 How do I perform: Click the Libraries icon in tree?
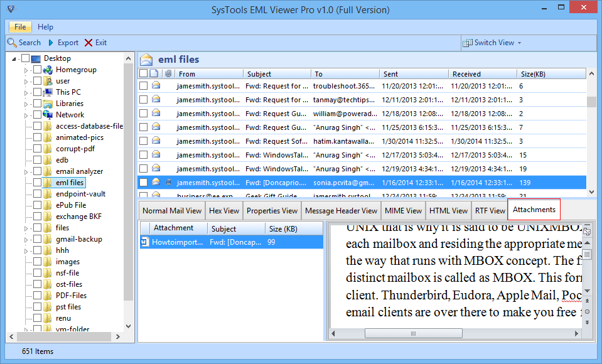pos(48,104)
